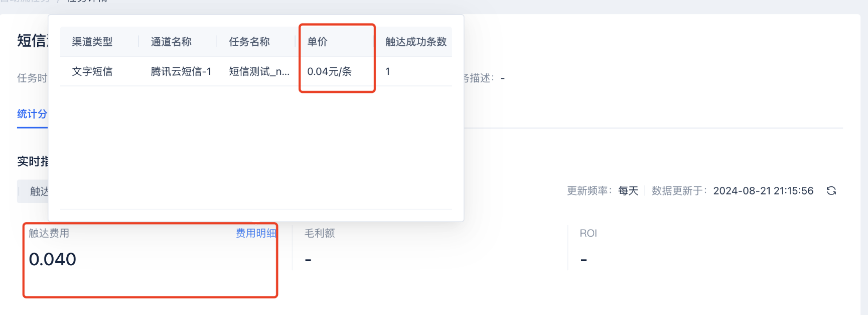Select the 统计分 tab
The width and height of the screenshot is (868, 315).
(x=32, y=114)
